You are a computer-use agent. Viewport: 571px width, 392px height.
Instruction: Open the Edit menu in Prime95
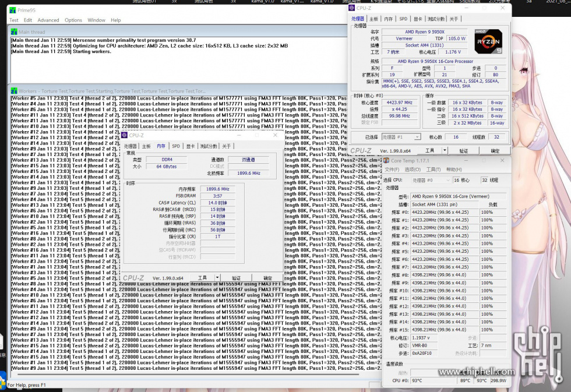tap(28, 20)
